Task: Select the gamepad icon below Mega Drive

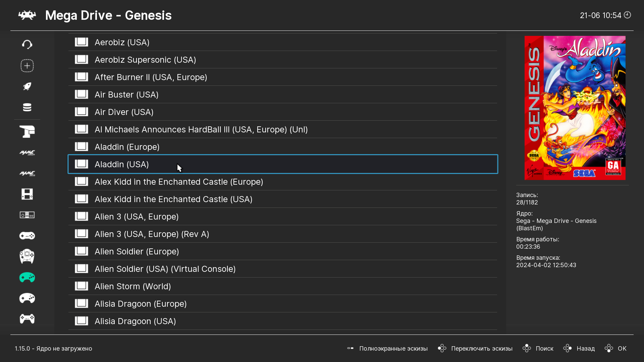Action: click(27, 298)
